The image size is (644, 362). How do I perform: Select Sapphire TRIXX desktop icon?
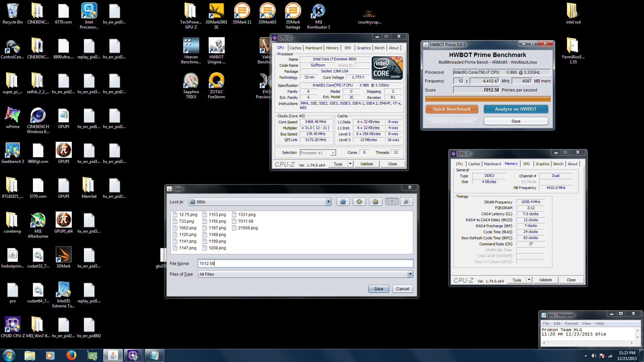(x=191, y=86)
